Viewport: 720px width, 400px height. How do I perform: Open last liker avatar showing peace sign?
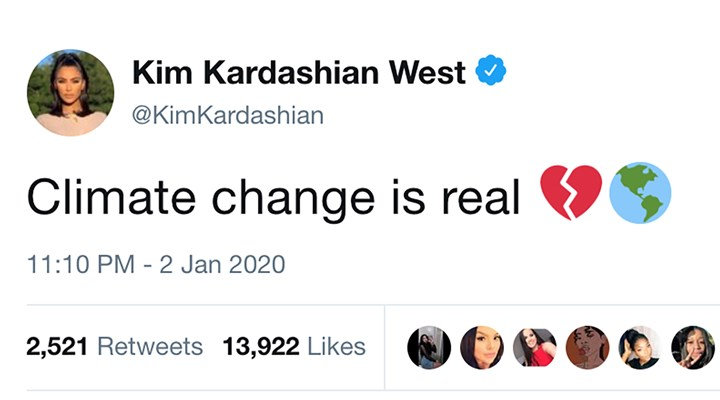point(692,347)
